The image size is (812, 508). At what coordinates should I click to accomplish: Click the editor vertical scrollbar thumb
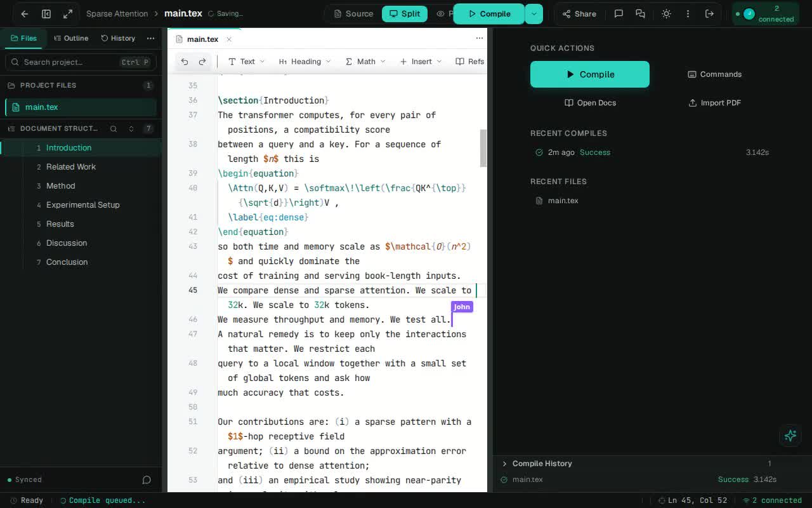point(483,149)
